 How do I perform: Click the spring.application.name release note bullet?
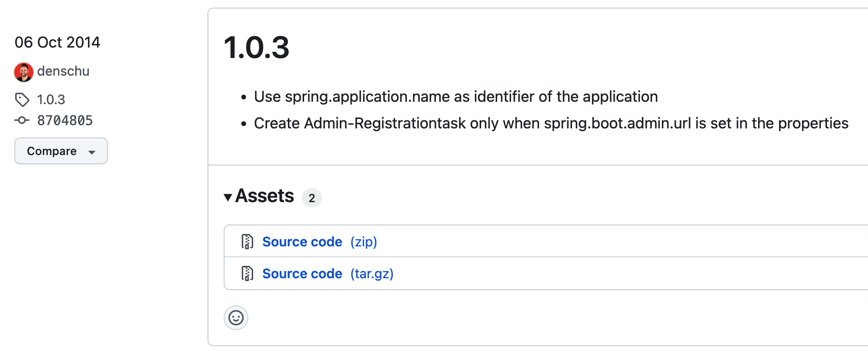456,97
